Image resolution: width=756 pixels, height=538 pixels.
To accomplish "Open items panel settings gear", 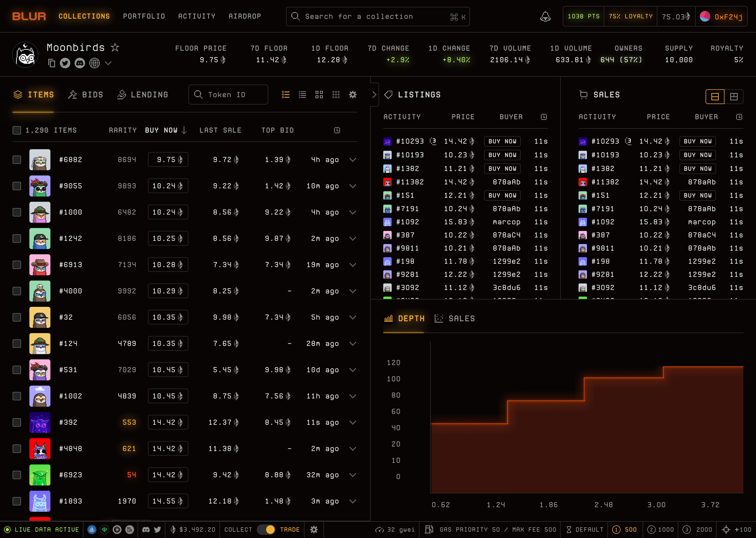I will click(x=353, y=95).
